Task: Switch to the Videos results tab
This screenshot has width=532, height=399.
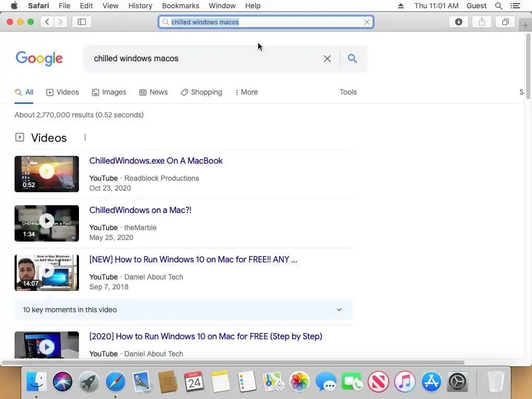Action: point(62,92)
